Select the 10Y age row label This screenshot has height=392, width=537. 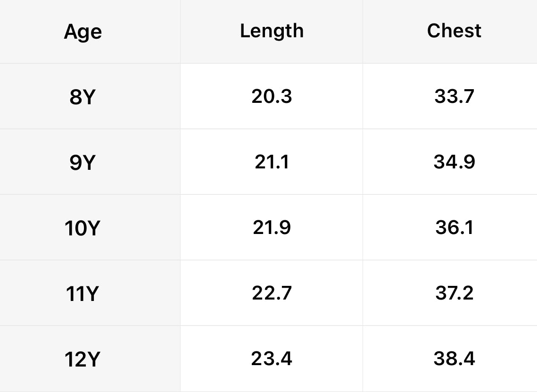coord(82,228)
